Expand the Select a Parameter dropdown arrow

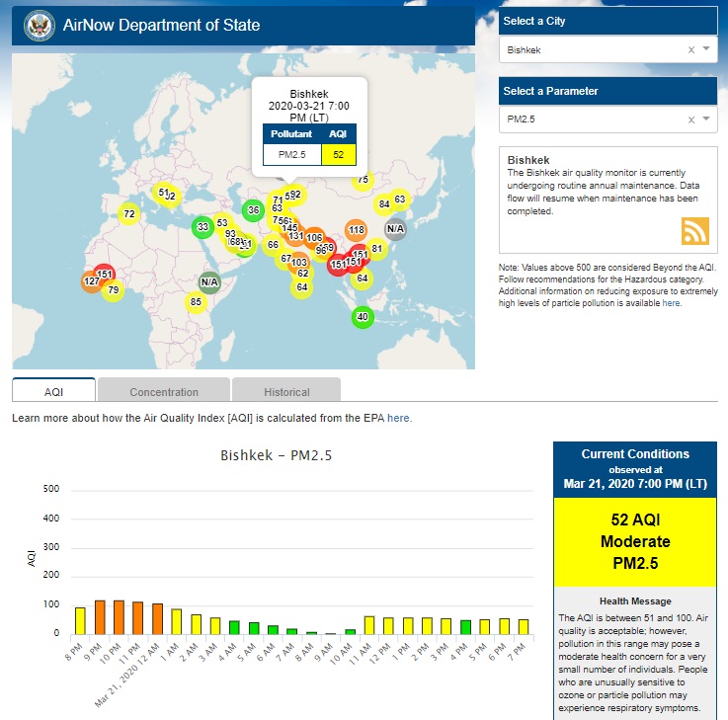click(x=706, y=120)
